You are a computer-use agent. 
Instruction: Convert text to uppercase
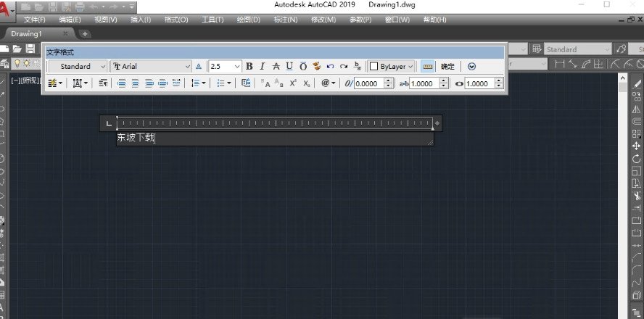pyautogui.click(x=265, y=83)
